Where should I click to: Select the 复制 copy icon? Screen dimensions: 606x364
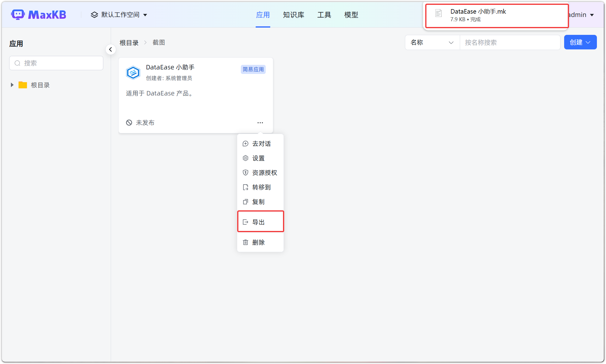(246, 202)
